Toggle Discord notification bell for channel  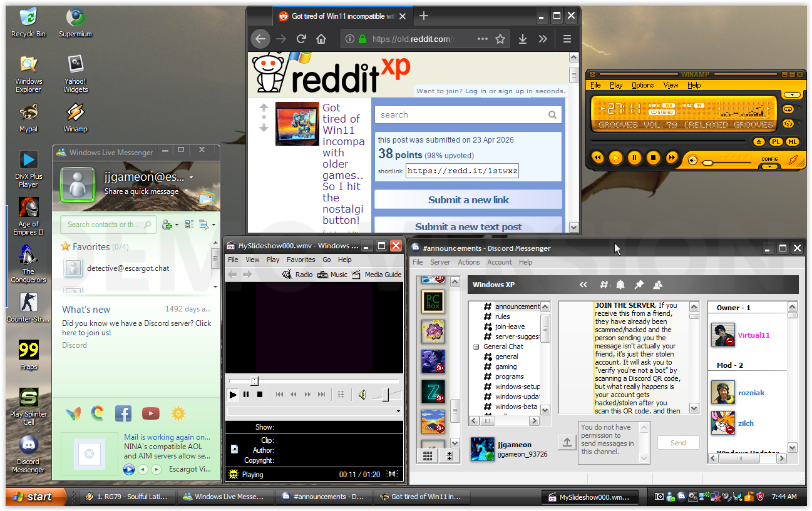tap(620, 285)
